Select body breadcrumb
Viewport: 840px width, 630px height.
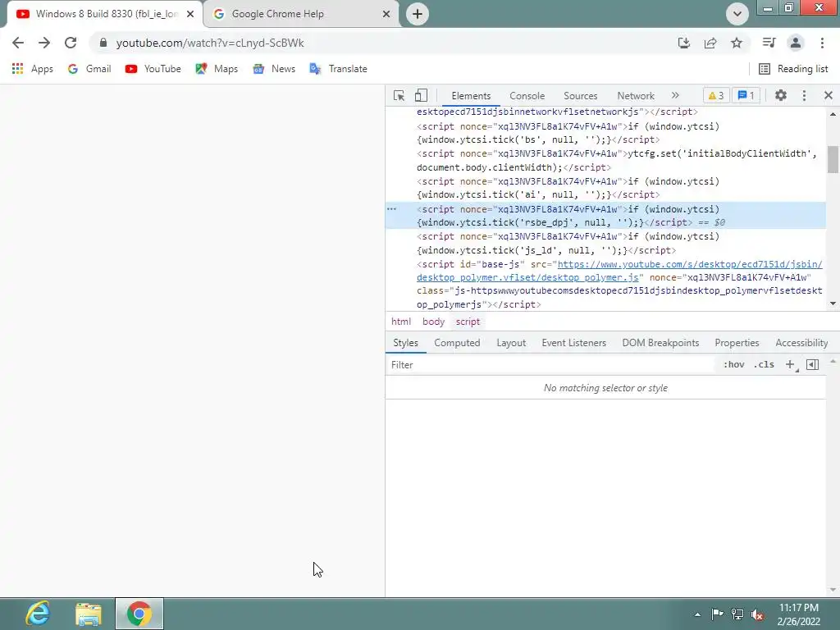click(433, 322)
